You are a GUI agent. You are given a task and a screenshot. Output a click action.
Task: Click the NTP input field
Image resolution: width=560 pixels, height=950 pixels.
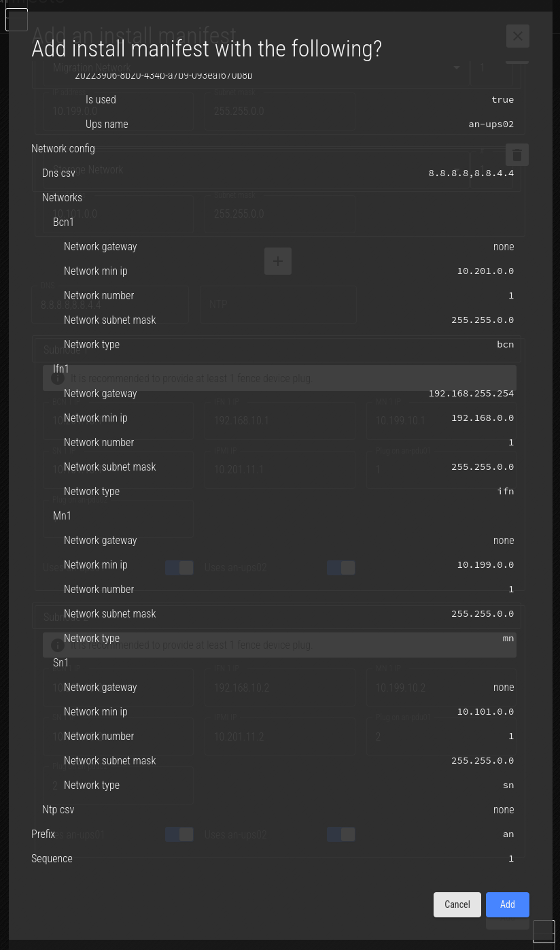(x=279, y=304)
